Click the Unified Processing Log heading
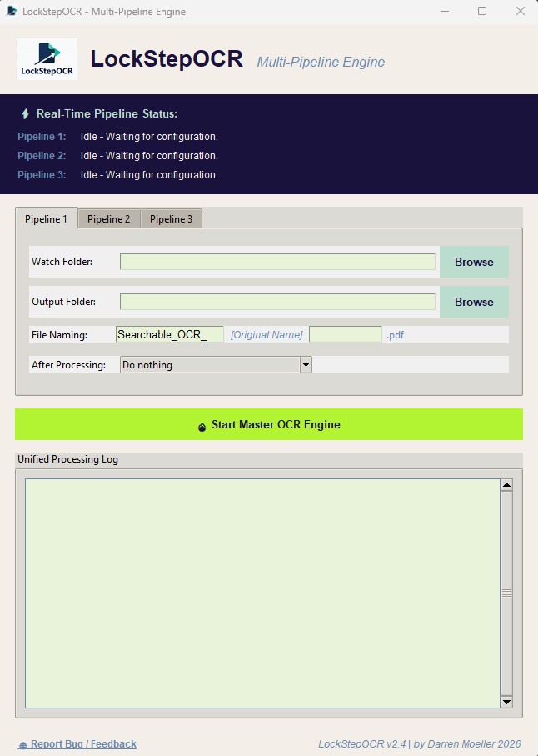 click(68, 459)
